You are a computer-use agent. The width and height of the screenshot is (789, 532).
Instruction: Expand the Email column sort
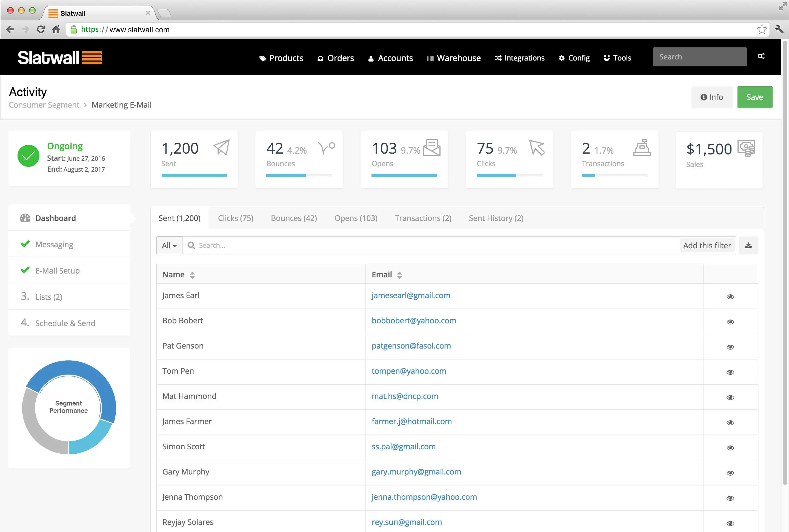[399, 275]
